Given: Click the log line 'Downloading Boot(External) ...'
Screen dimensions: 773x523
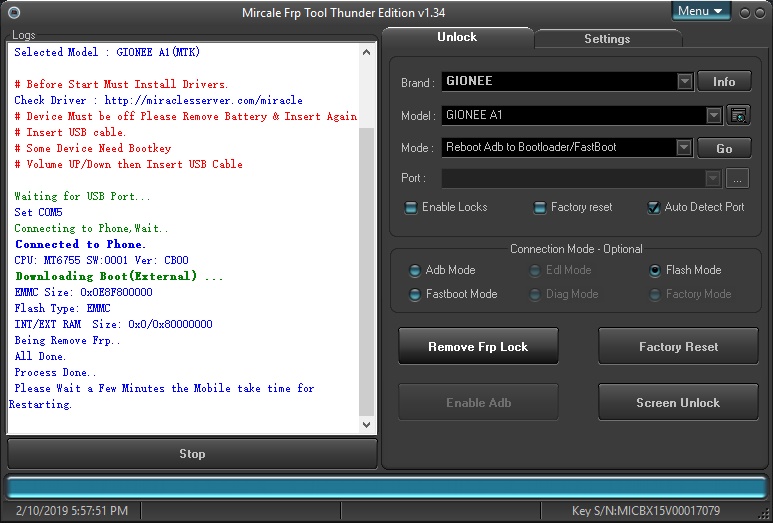Looking at the screenshot, I should (x=119, y=277).
